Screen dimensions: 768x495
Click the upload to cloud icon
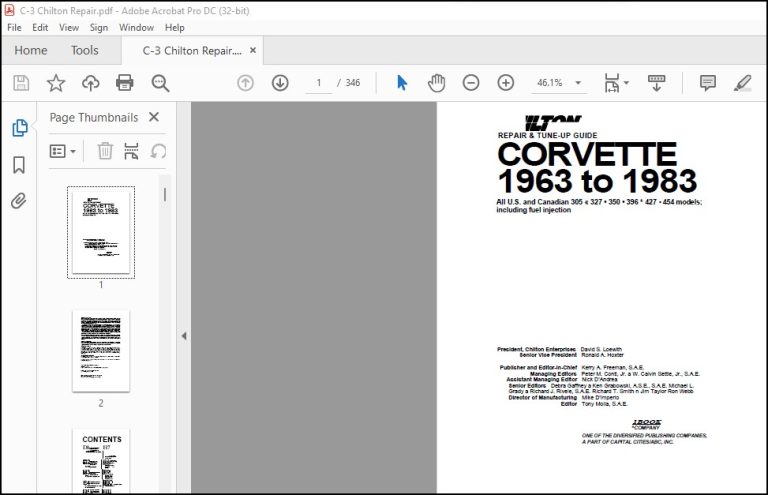point(91,83)
